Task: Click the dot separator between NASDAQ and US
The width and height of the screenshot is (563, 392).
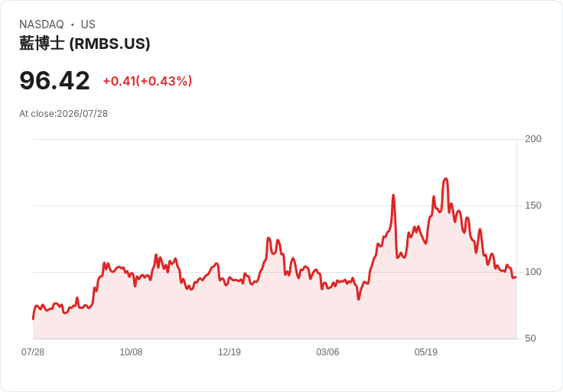Action: tap(73, 24)
